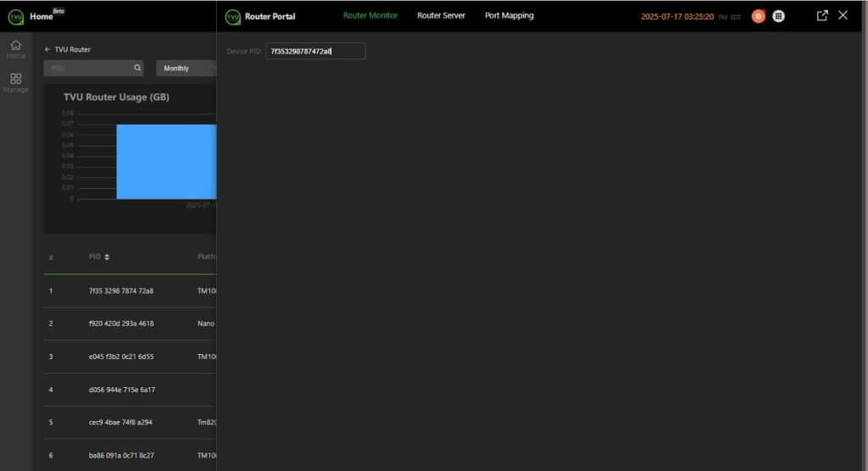This screenshot has height=471, width=868.
Task: Select row with PID f920 420d 293a 4618
Action: pos(130,324)
